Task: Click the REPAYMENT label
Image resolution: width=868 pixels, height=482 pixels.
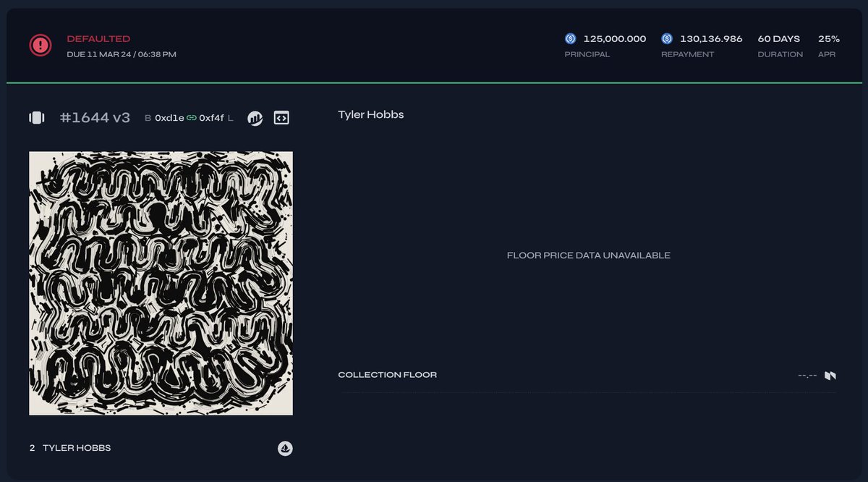Action: [687, 54]
